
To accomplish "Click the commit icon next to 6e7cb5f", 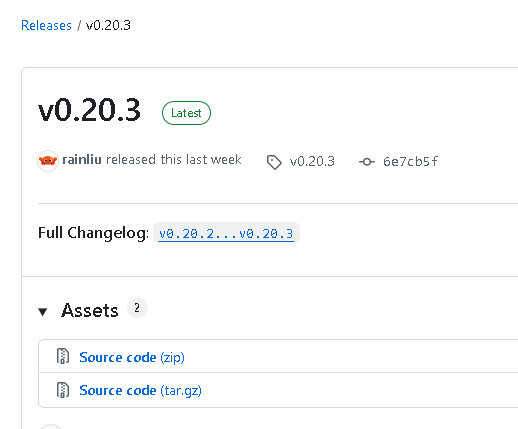I will coord(367,162).
